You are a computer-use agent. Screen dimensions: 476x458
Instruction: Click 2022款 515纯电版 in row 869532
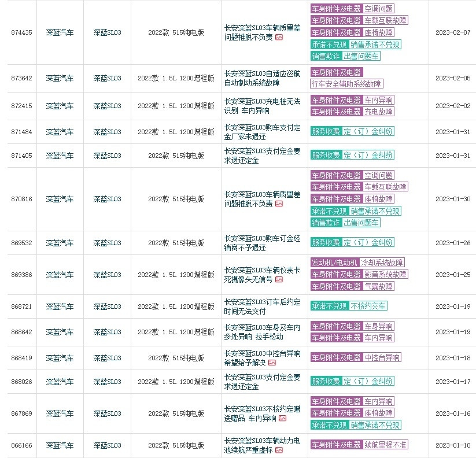(x=176, y=243)
